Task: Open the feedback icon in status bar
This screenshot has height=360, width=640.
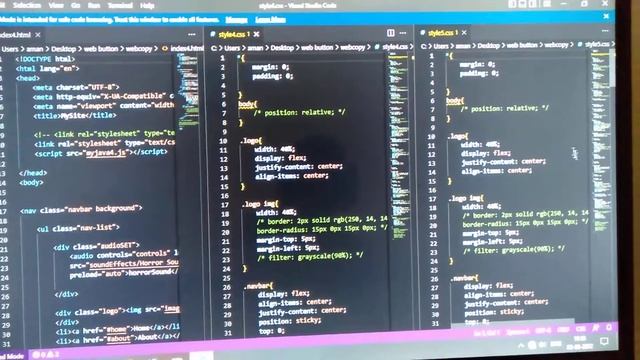Action: click(x=596, y=328)
